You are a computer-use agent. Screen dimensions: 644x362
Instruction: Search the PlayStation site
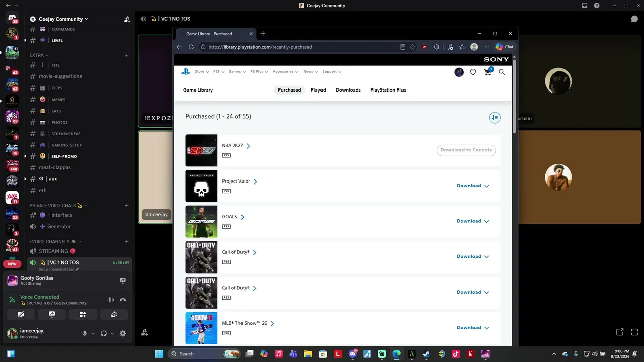pyautogui.click(x=502, y=72)
